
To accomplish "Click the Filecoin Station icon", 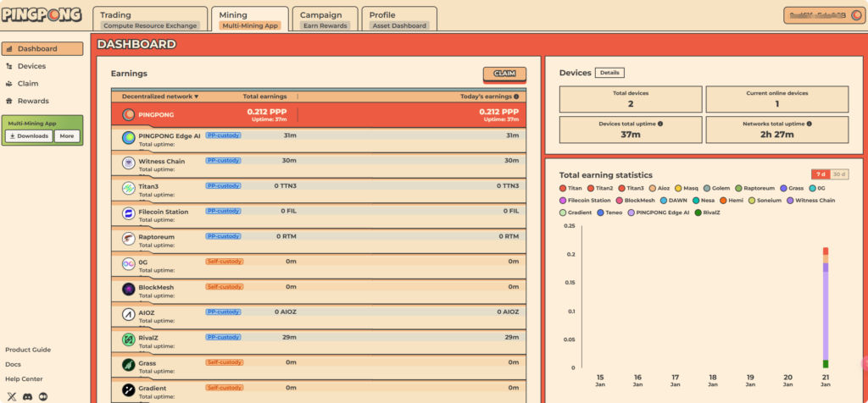I will 129,213.
